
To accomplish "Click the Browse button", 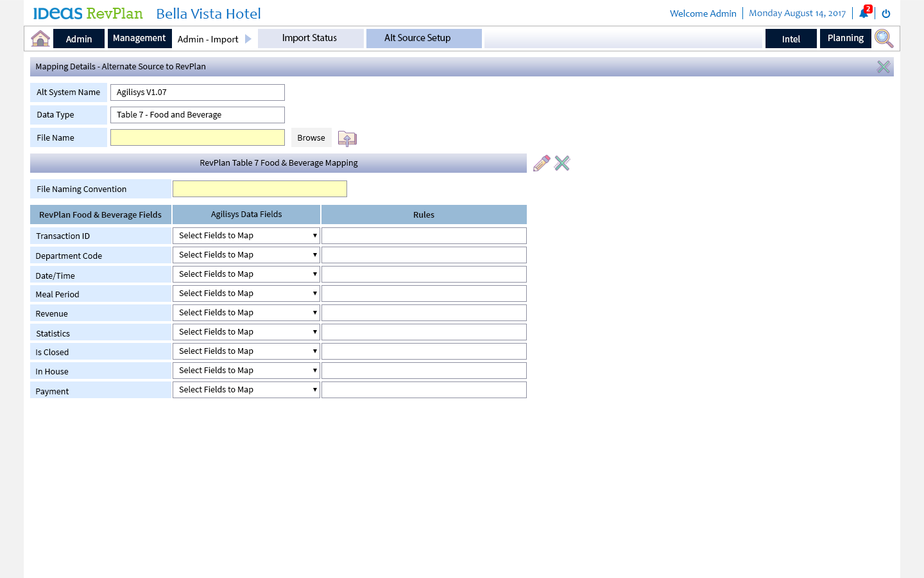I will click(x=311, y=137).
